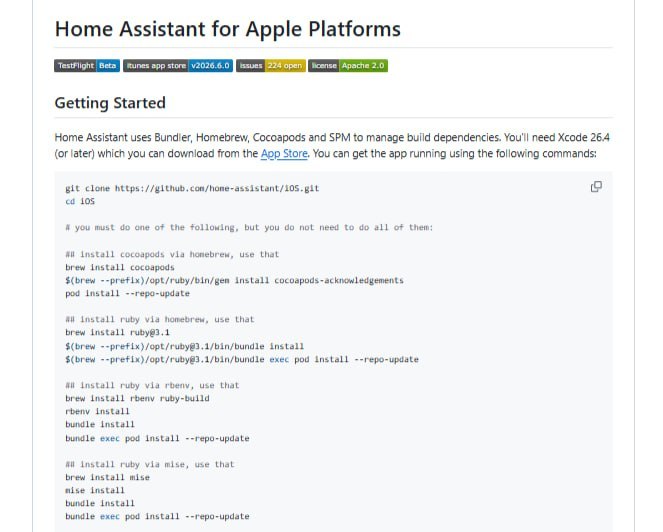Viewport: 663px width, 532px height.
Task: Click the 'brew install mise' line
Action: [107, 477]
